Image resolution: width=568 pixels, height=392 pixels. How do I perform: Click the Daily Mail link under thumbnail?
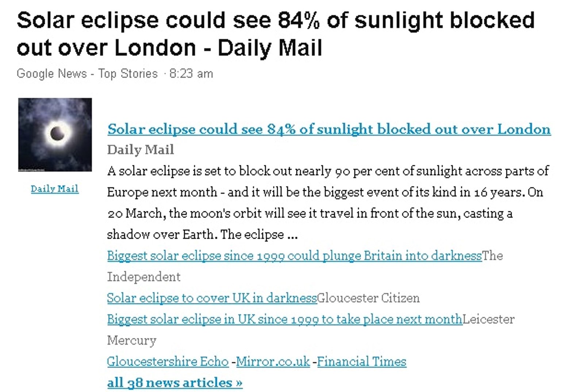(55, 189)
